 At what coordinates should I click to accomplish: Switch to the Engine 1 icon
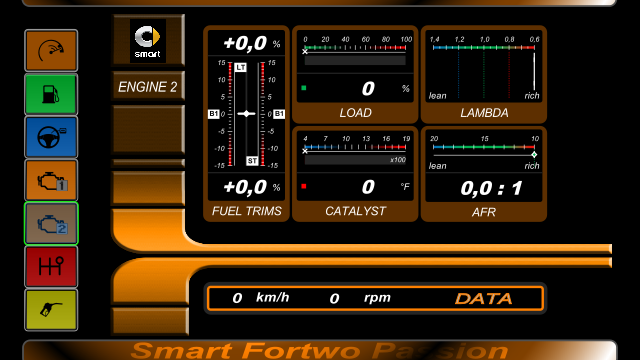(x=51, y=180)
